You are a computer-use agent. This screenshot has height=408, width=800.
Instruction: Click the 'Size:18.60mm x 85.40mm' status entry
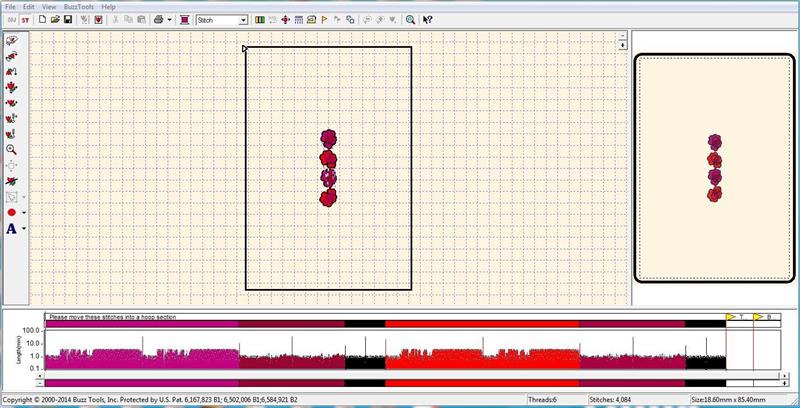[729, 400]
